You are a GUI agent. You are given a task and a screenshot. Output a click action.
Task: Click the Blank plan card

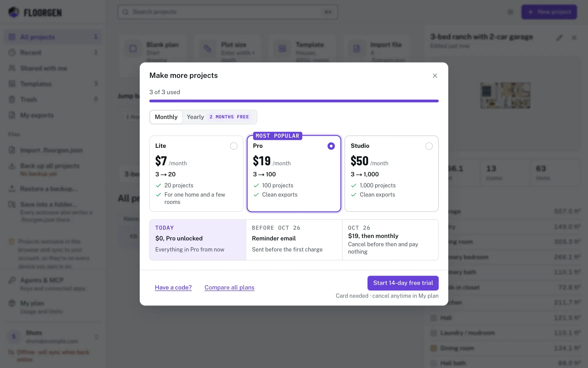pyautogui.click(x=153, y=56)
